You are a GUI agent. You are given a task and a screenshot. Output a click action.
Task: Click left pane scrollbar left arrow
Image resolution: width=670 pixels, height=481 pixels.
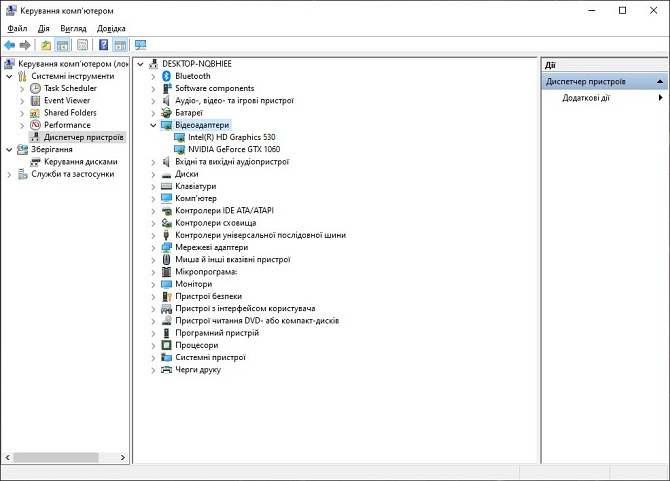pos(8,458)
